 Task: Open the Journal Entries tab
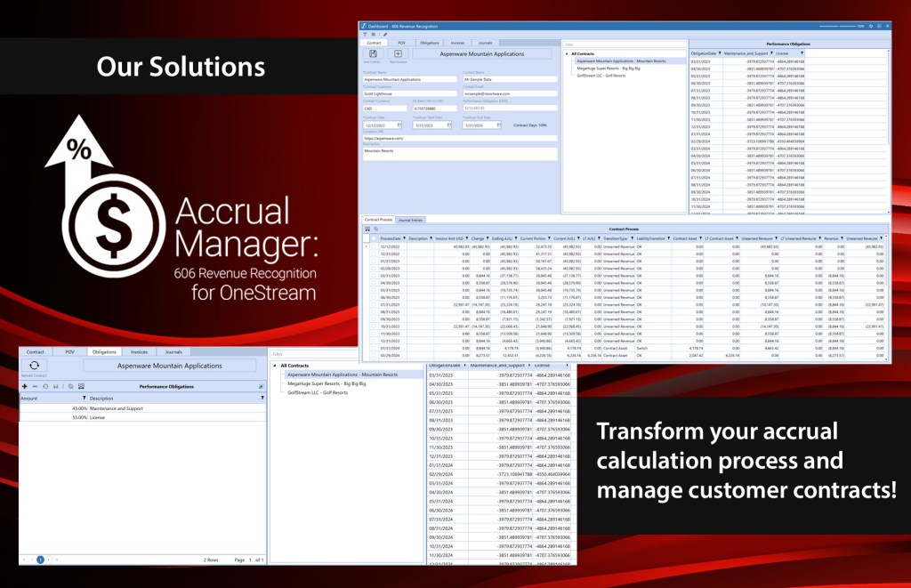[410, 219]
